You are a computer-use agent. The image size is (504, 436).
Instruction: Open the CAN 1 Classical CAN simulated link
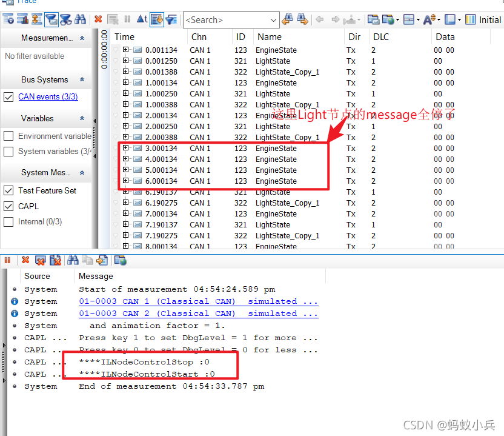pyautogui.click(x=199, y=301)
